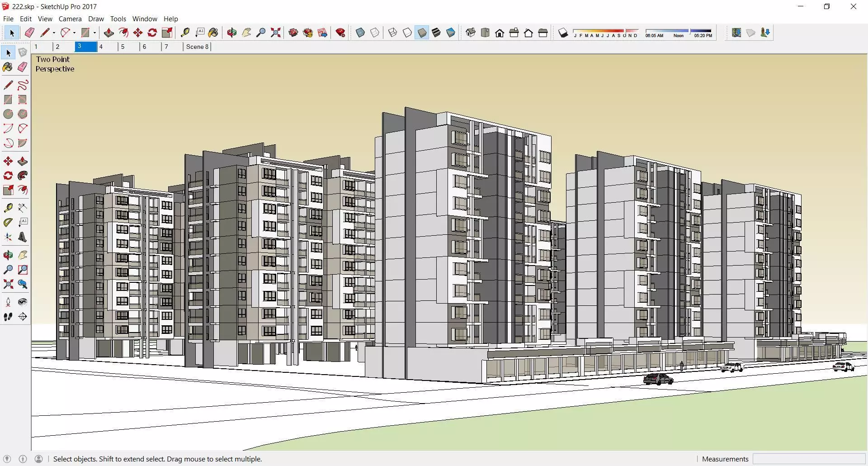Activate the Look Around eye tool
This screenshot has height=466, width=868.
(x=23, y=302)
